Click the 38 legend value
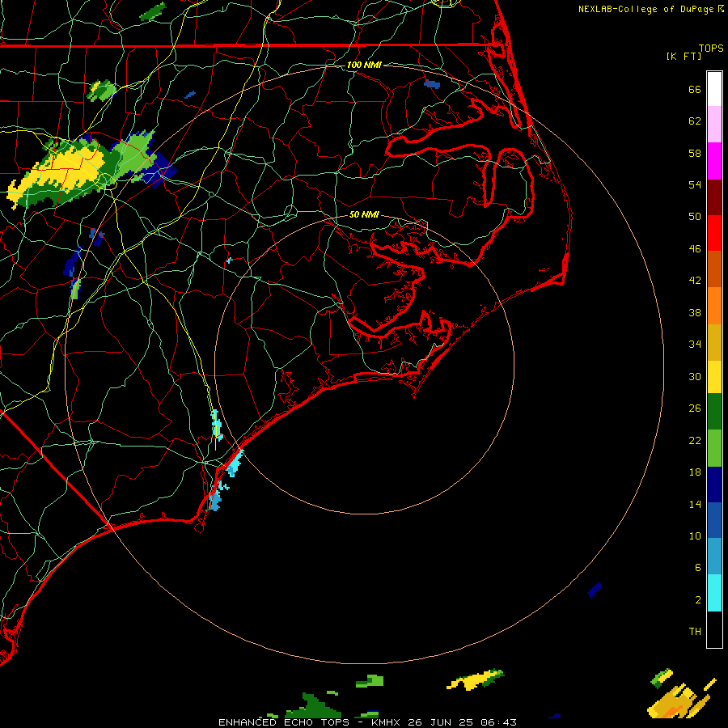 point(695,312)
